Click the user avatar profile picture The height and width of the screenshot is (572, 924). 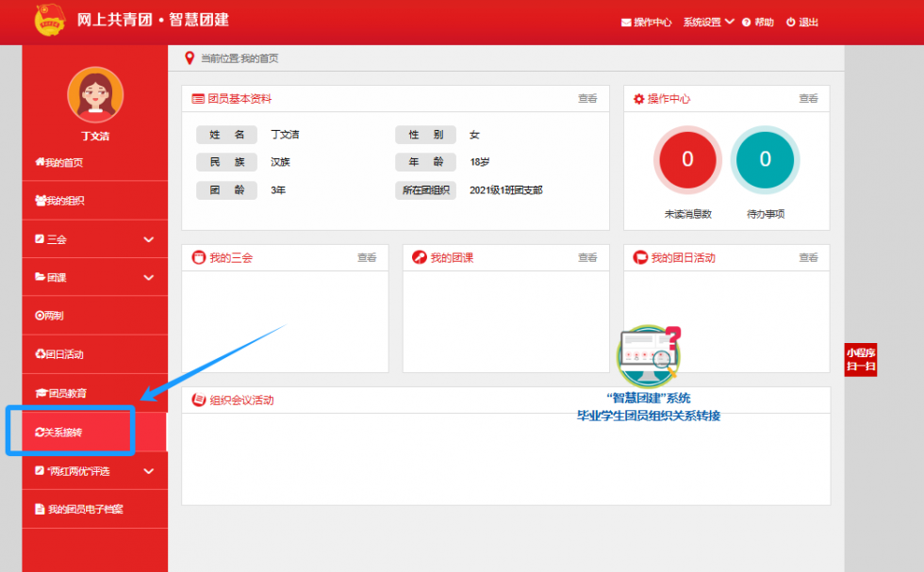click(x=94, y=94)
